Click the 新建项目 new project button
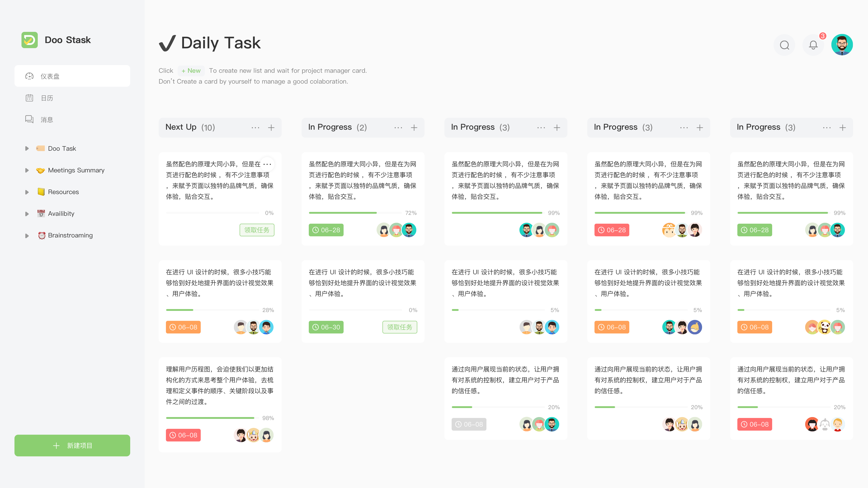Image resolution: width=868 pixels, height=488 pixels. 72,446
